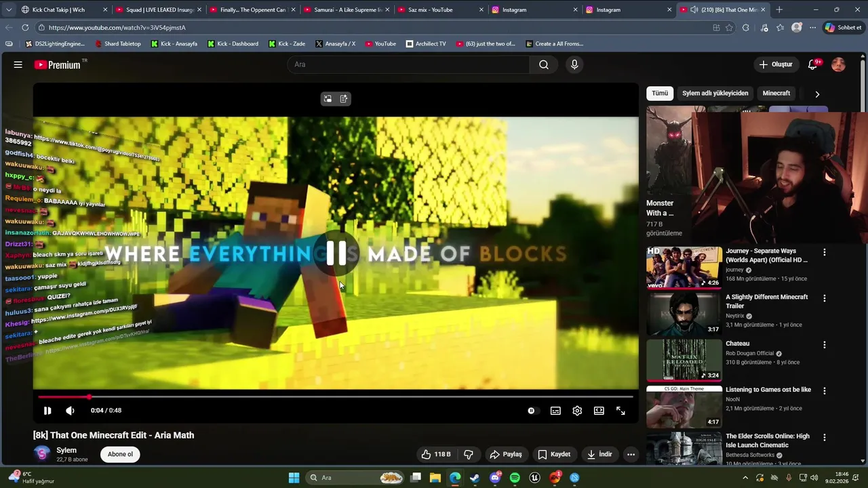Pause the video from the control bar
Viewport: 868px width, 488px height.
click(x=47, y=410)
